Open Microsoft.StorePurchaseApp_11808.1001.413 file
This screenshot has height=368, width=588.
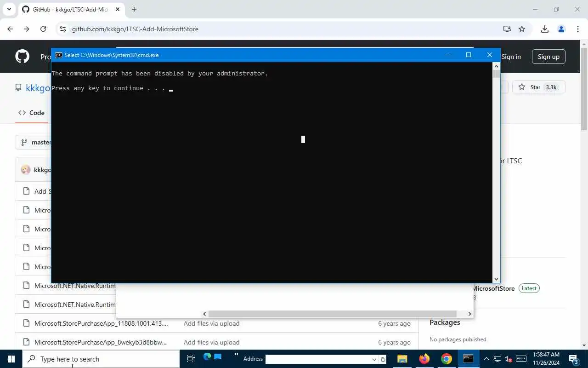(x=101, y=323)
